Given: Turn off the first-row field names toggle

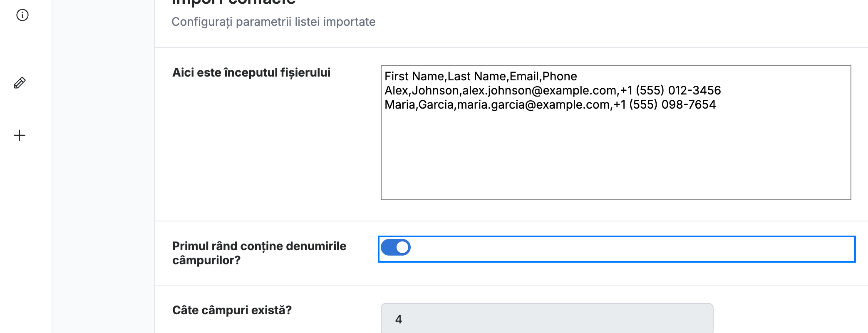Looking at the screenshot, I should pyautogui.click(x=395, y=247).
